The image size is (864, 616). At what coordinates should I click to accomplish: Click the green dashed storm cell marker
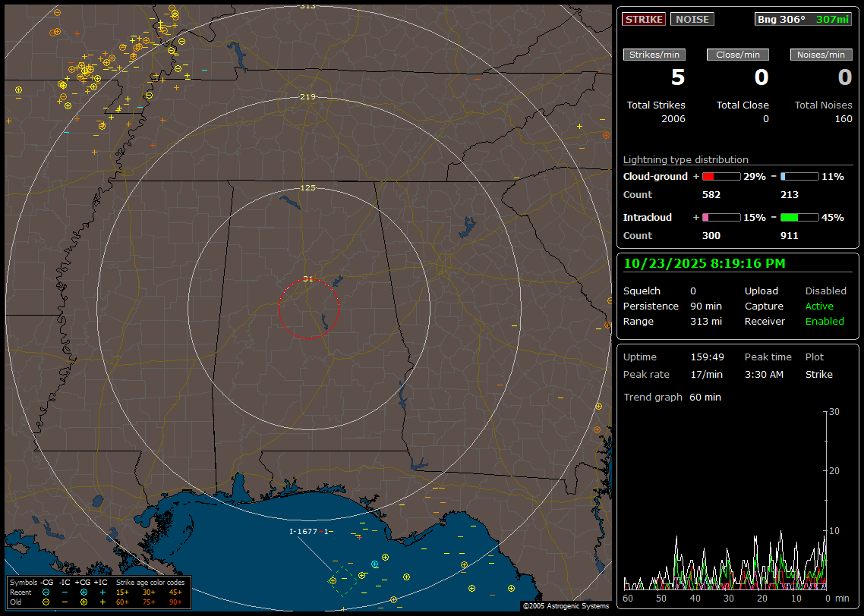343,580
